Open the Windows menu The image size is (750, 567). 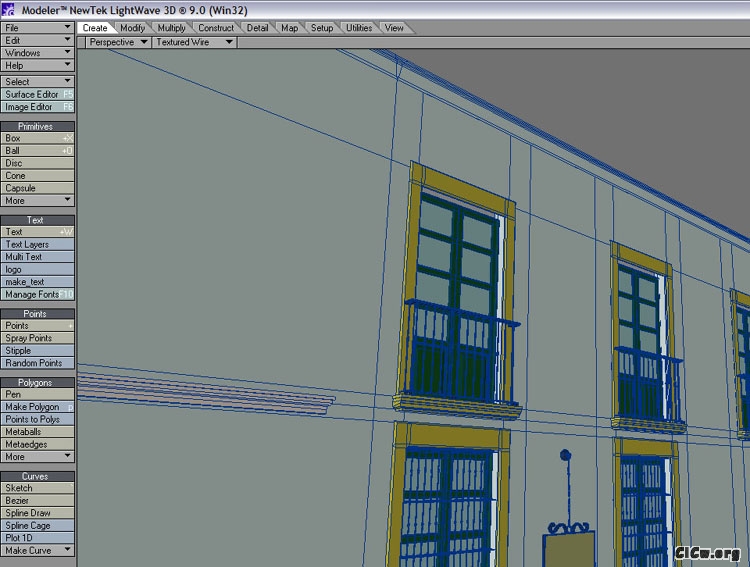(x=38, y=53)
